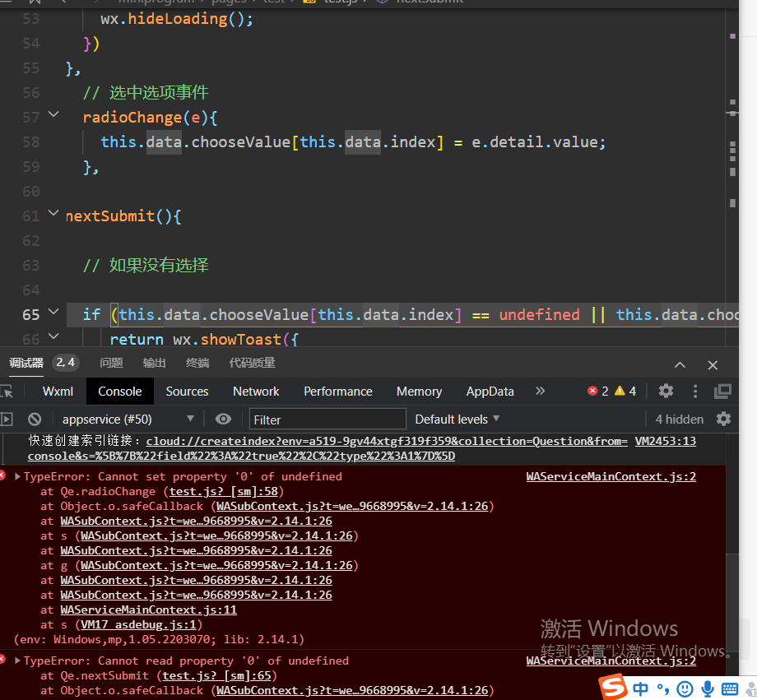Open the VM2453:13 source link

(666, 441)
